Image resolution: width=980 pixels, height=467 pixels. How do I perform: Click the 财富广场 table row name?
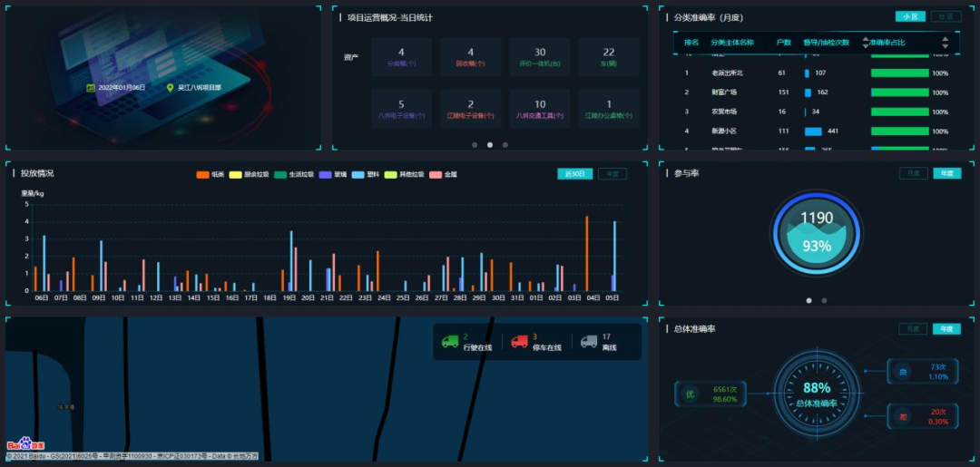point(724,92)
